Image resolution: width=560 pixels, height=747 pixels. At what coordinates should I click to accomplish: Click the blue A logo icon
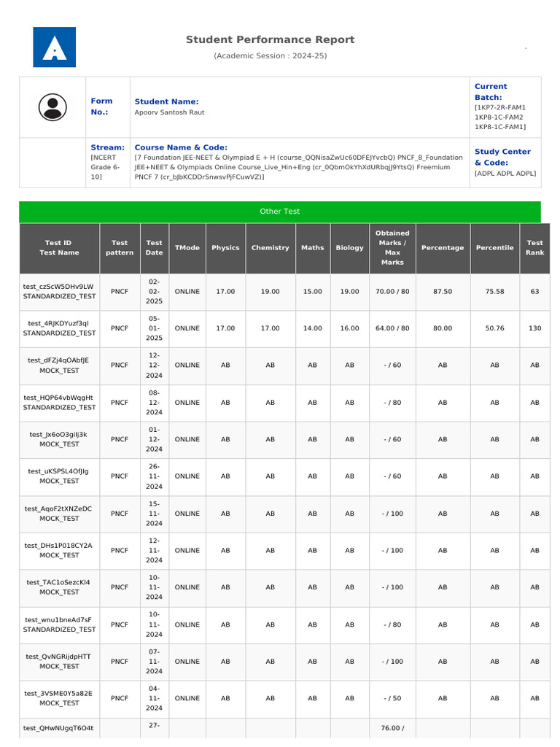(54, 47)
